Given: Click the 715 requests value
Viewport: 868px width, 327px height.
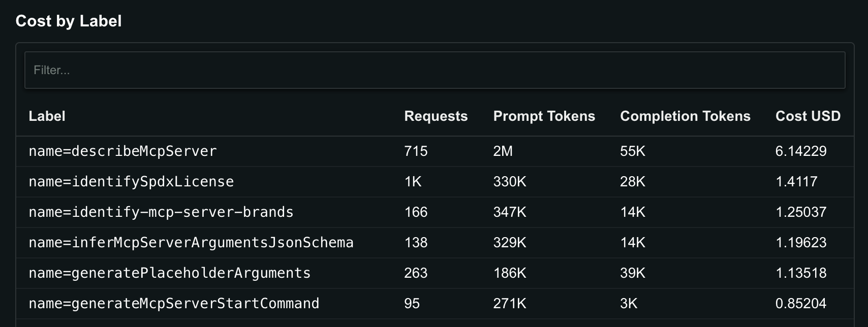Looking at the screenshot, I should click(416, 151).
